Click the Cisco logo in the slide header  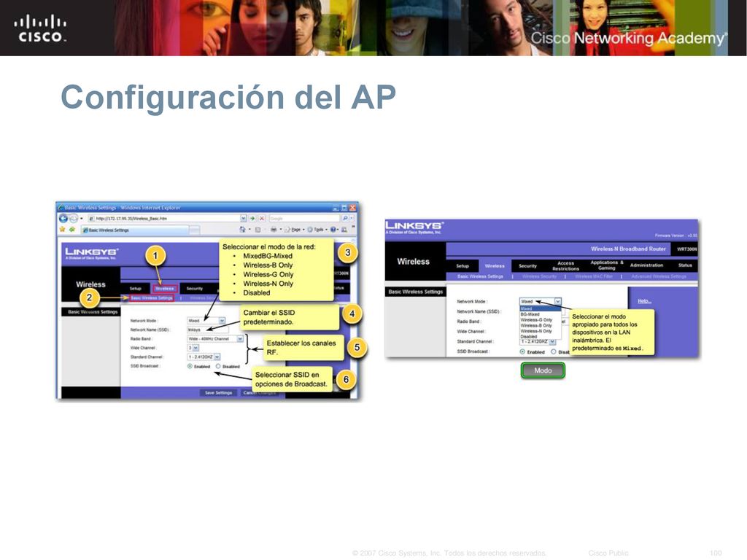(40, 28)
